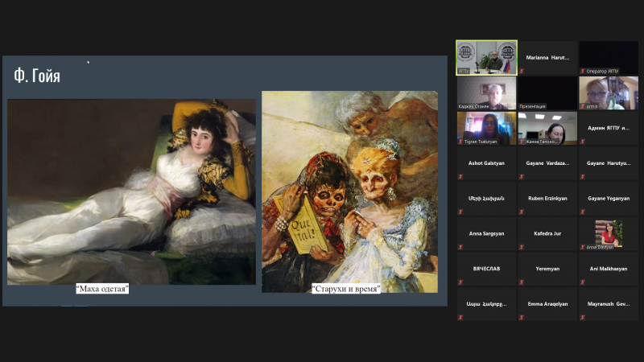Select the Yeremyan participant tile
The width and height of the screenshot is (644, 362).
pyautogui.click(x=547, y=269)
